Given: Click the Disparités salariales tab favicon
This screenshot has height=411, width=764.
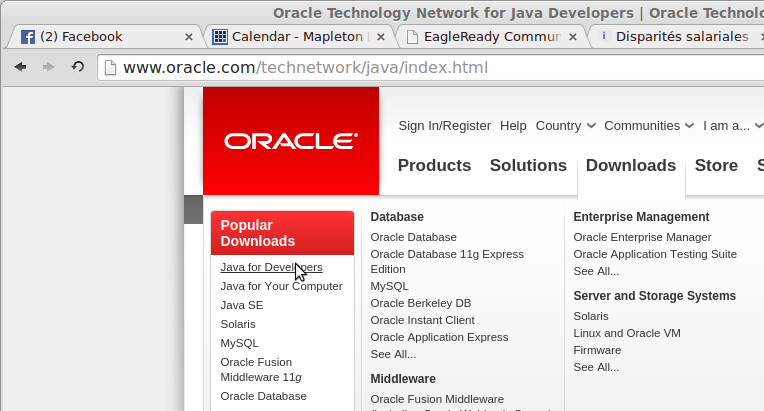Looking at the screenshot, I should pyautogui.click(x=604, y=36).
